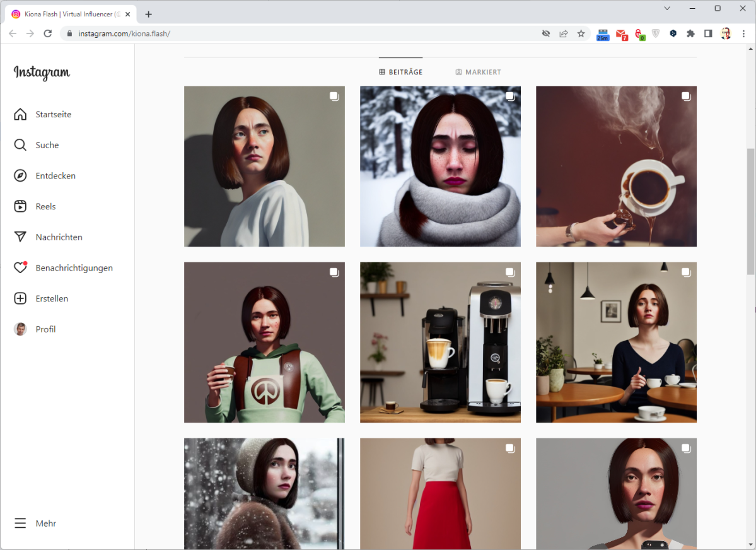
Task: Open post showing red skirt outfit
Action: click(440, 494)
